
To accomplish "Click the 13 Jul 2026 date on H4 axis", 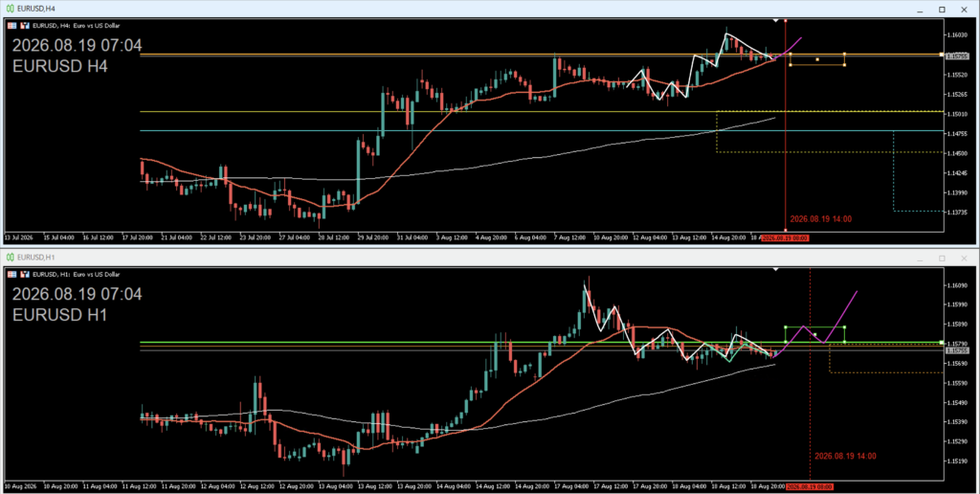I will pos(19,237).
